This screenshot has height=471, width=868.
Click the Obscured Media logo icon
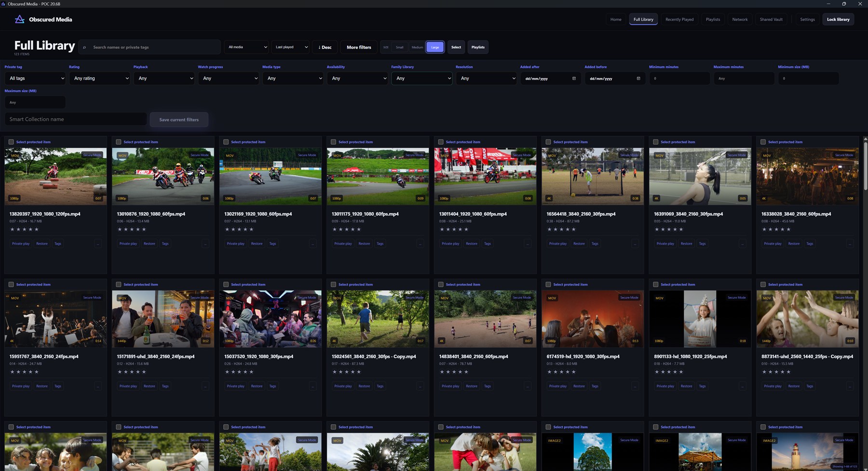click(x=19, y=19)
